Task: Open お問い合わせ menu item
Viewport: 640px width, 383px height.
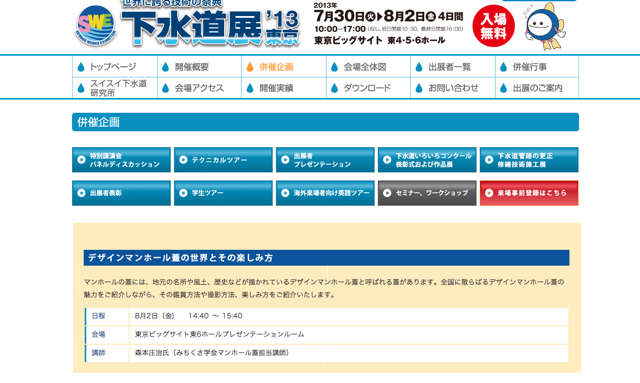Action: pos(453,88)
